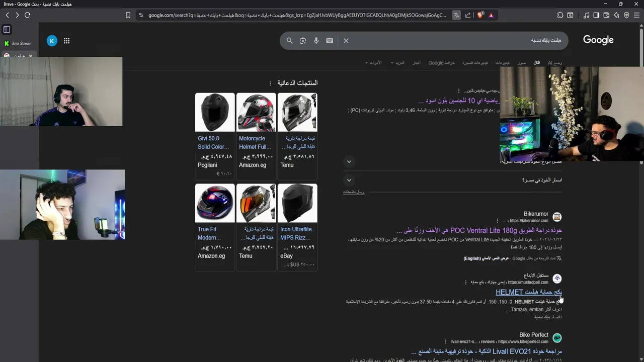This screenshot has height=362, width=644.
Task: Open the media playlist music note icon
Action: pos(586,15)
